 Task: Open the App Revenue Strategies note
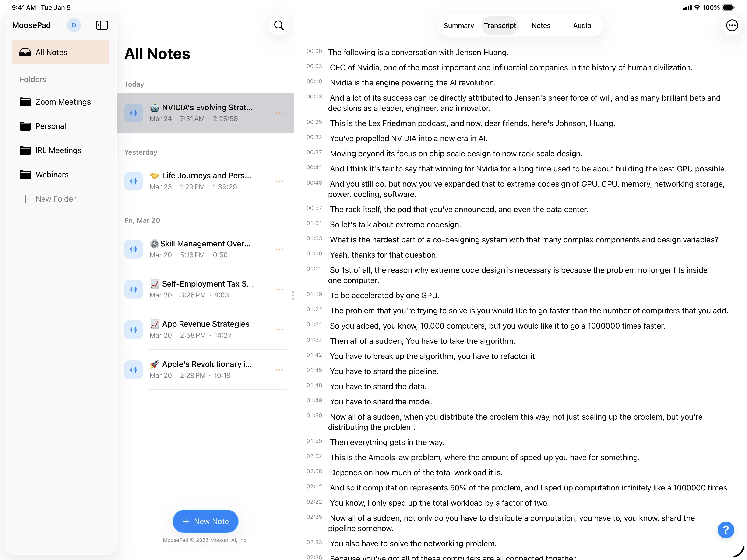pos(205,329)
